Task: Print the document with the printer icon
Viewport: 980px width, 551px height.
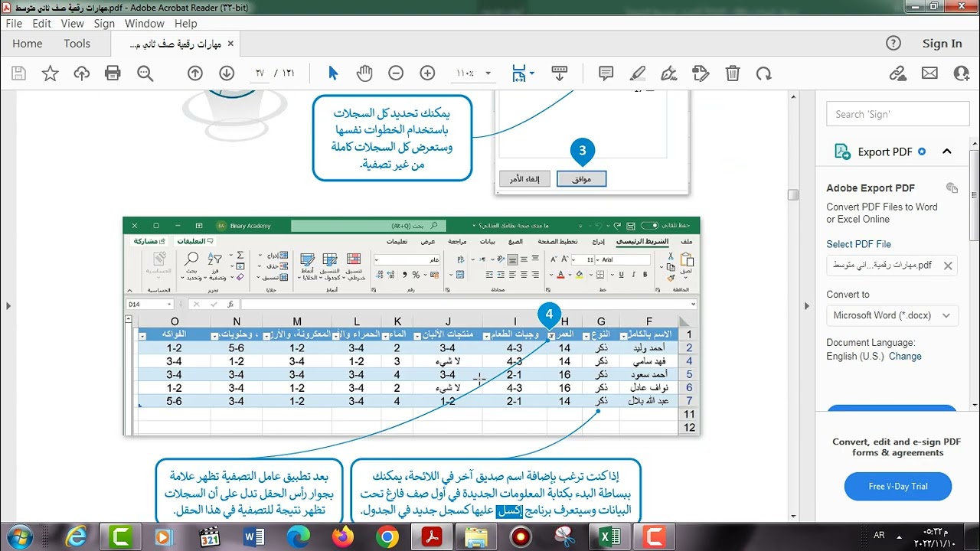Action: point(113,73)
